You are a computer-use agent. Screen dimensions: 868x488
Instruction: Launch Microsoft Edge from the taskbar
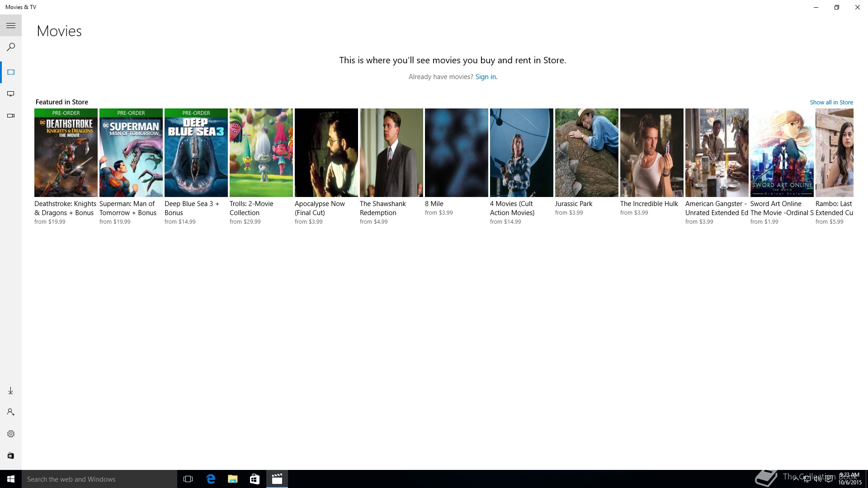coord(211,479)
